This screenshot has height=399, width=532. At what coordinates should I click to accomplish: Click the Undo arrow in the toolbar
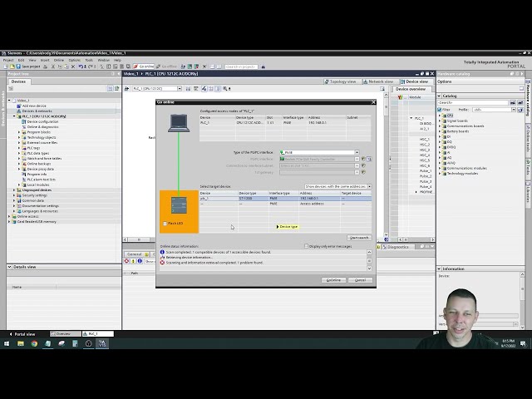coord(81,66)
